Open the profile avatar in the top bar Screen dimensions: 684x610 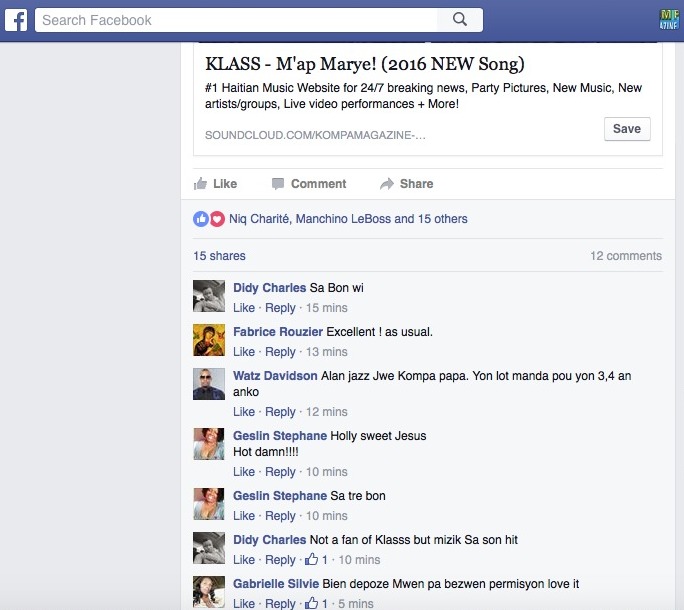(669, 20)
